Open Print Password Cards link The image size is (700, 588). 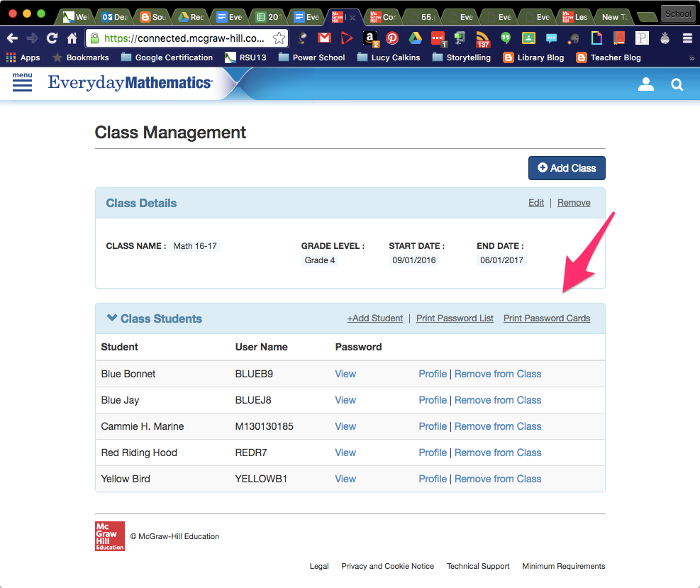click(547, 318)
